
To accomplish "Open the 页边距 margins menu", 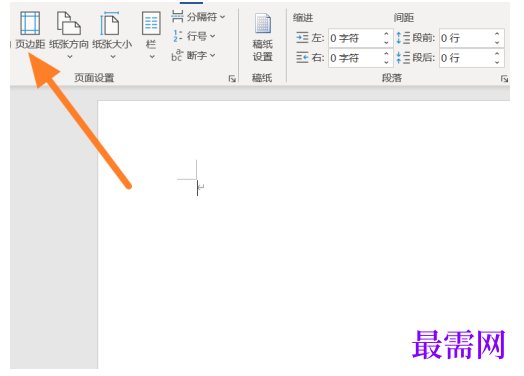I will pos(30,31).
